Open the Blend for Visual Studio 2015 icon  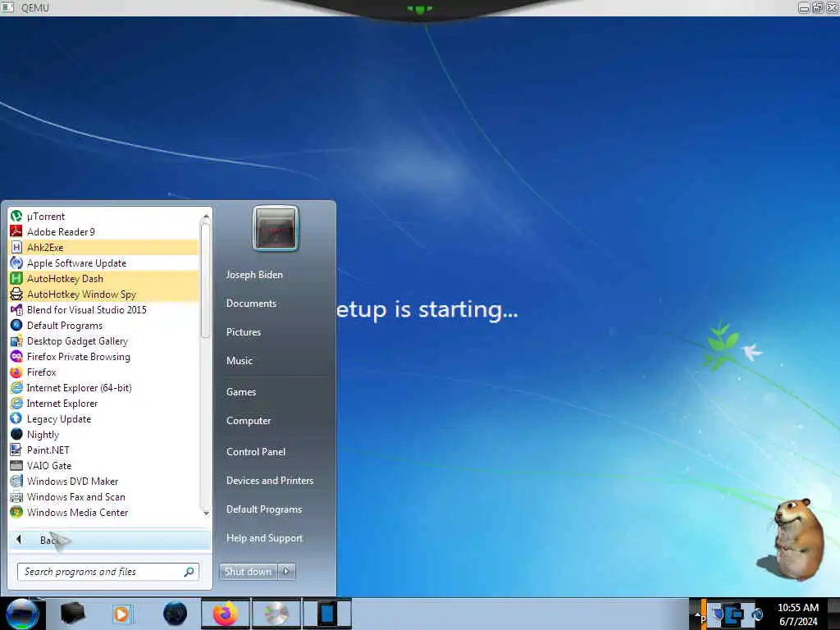pos(16,309)
